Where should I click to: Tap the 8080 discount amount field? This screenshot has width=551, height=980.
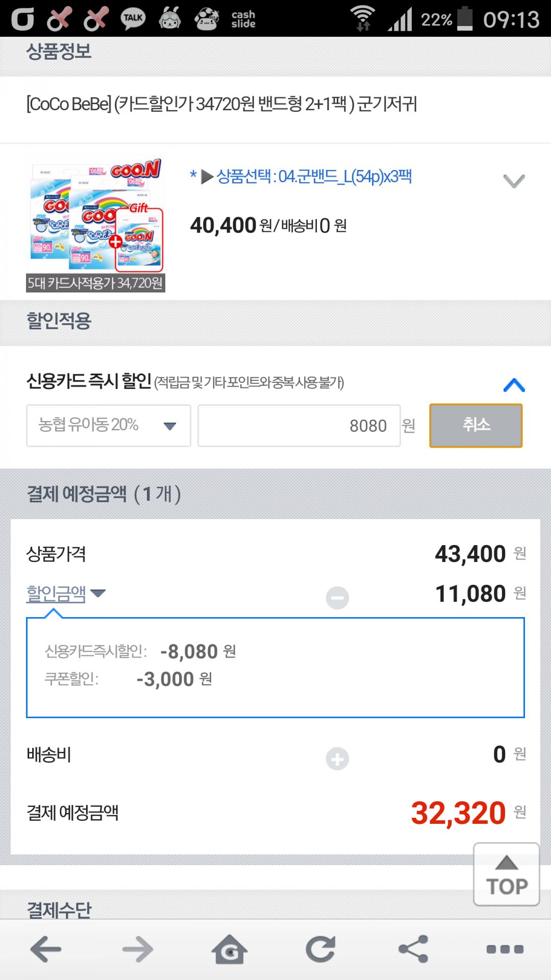click(x=299, y=426)
